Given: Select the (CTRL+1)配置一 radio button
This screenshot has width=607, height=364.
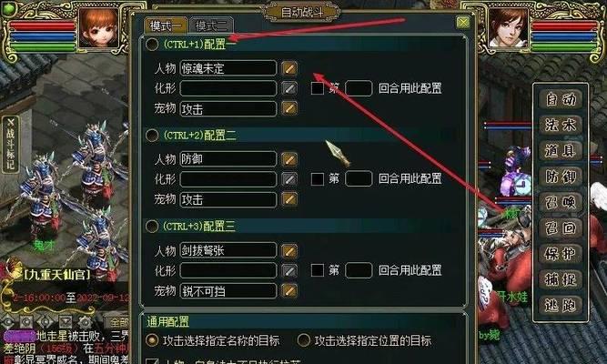Looking at the screenshot, I should pos(151,45).
